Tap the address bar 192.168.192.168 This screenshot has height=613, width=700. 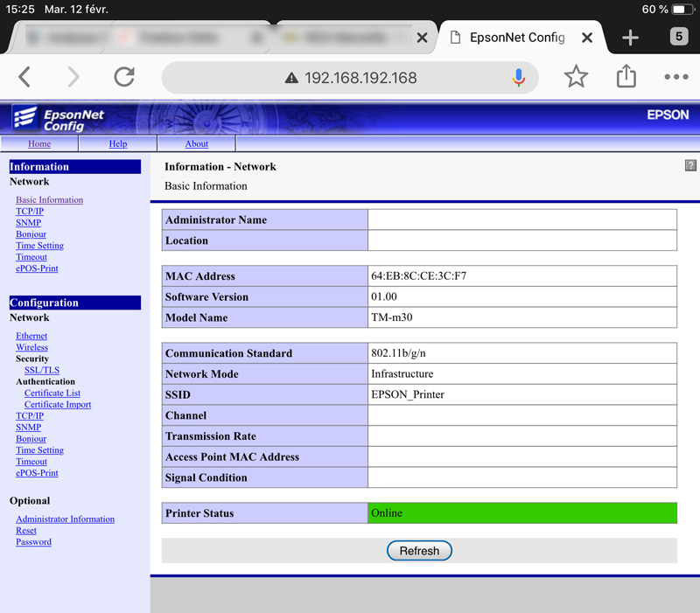349,78
